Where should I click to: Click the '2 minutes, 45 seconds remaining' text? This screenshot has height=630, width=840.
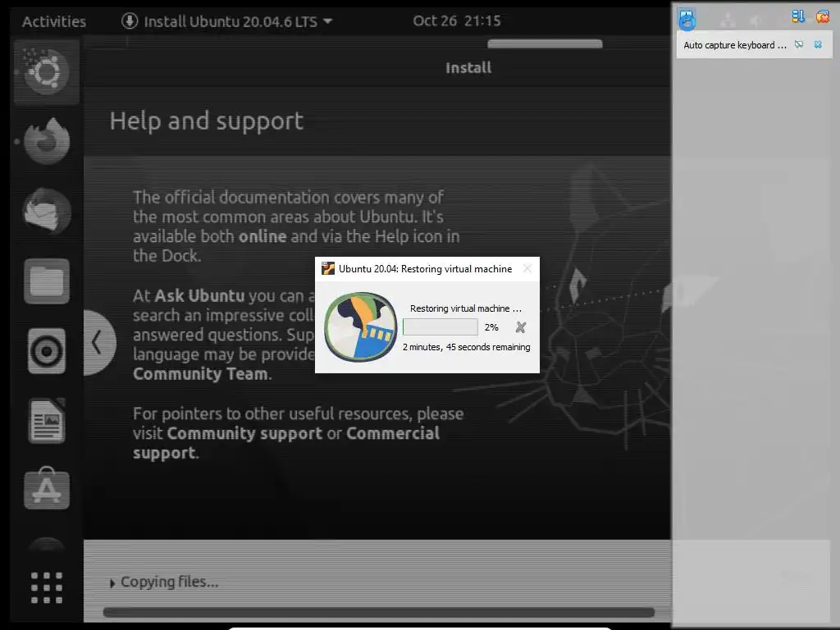[x=467, y=347]
